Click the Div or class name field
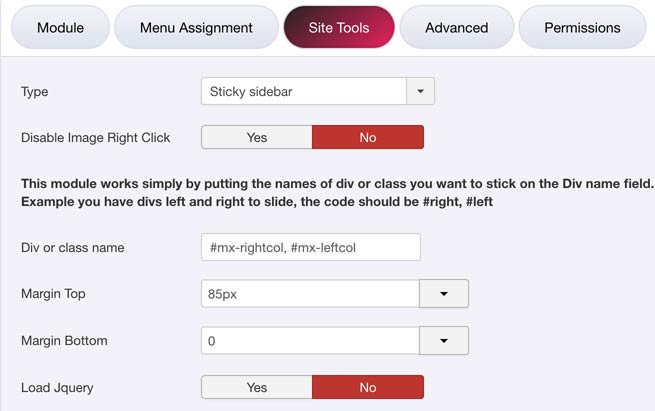Viewport: 655px width, 411px height. [x=310, y=247]
